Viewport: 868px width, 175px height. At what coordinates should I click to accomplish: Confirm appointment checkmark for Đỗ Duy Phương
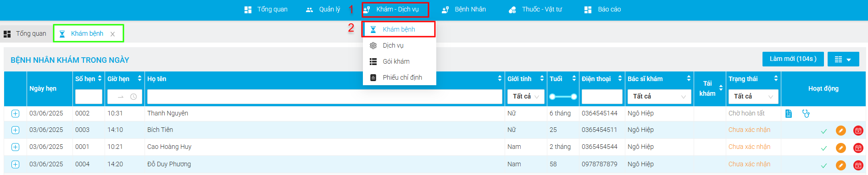pyautogui.click(x=824, y=165)
